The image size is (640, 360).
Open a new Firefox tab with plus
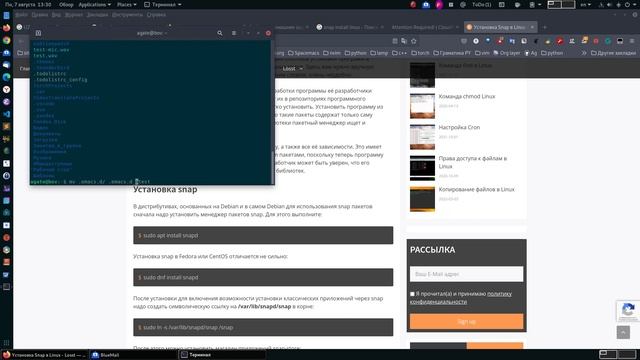[x=544, y=27]
